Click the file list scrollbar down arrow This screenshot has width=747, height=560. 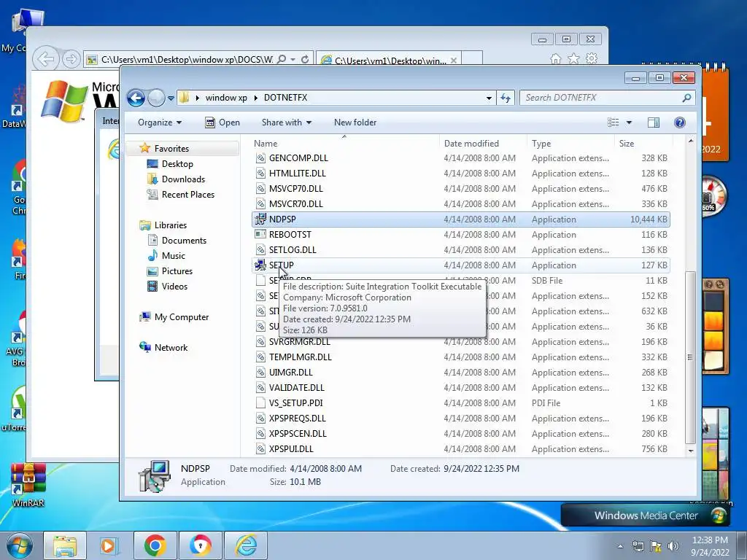(x=691, y=451)
